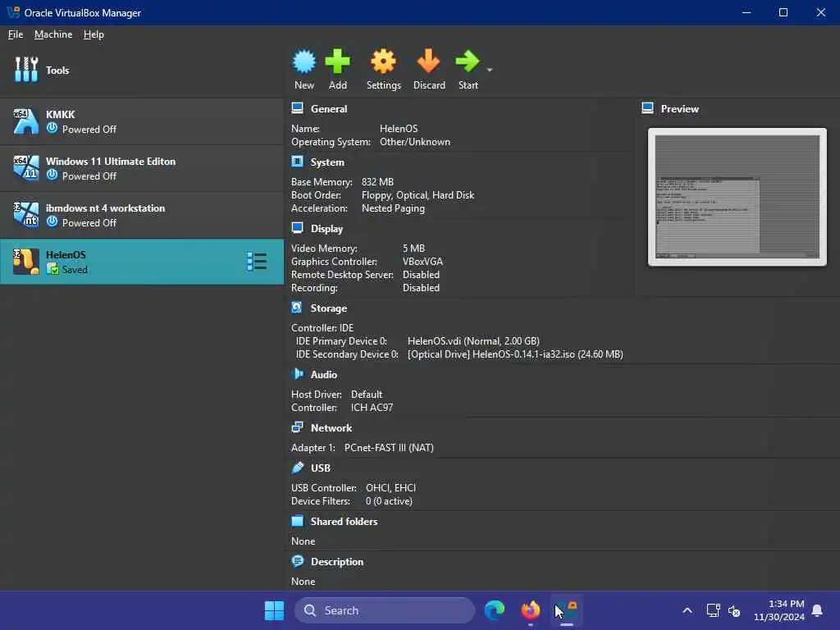Viewport: 840px width, 630px height.
Task: Click the HelenOS preview thumbnail
Action: [737, 197]
